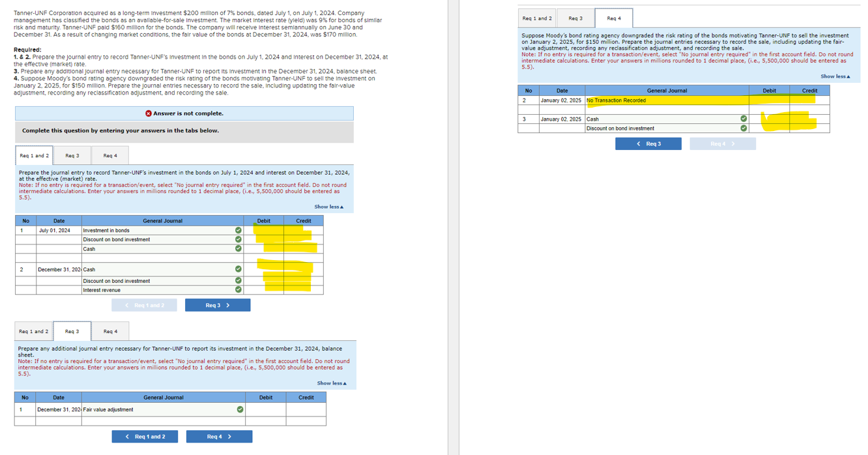This screenshot has width=868, height=455.
Task: Click green checkmark beside Interest revenue
Action: (239, 290)
